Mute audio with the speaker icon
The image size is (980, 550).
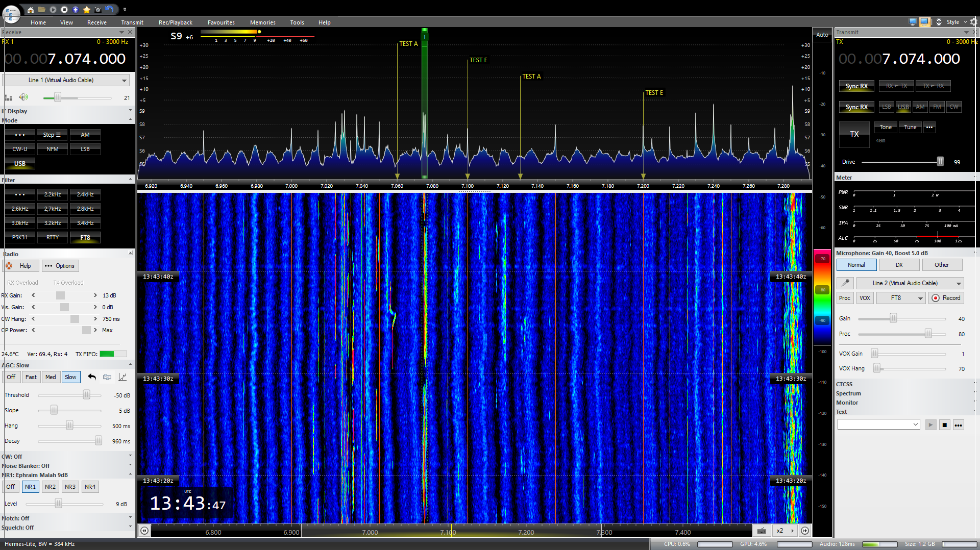click(x=23, y=97)
